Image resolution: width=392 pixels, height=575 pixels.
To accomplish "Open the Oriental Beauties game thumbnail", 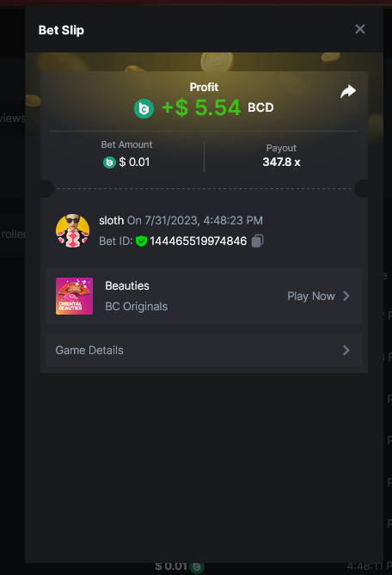I will pyautogui.click(x=74, y=296).
